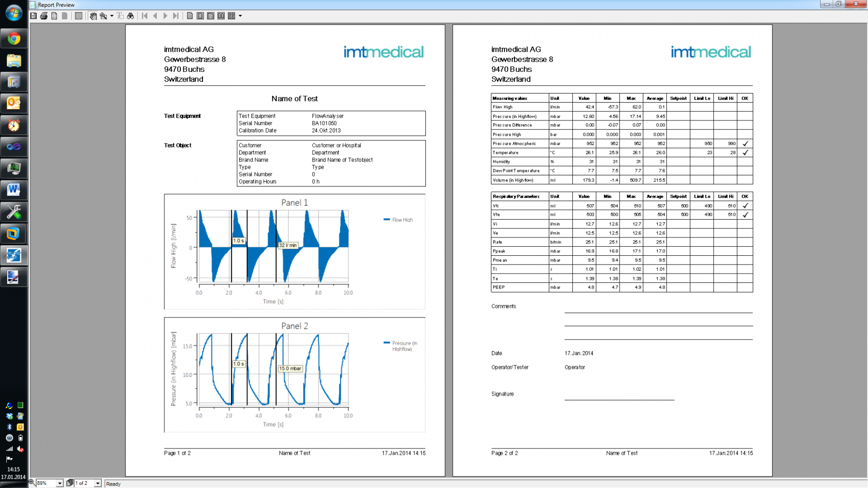Check the OK box for Pressure Atmospheric
This screenshot has height=488, width=868.
pos(745,143)
